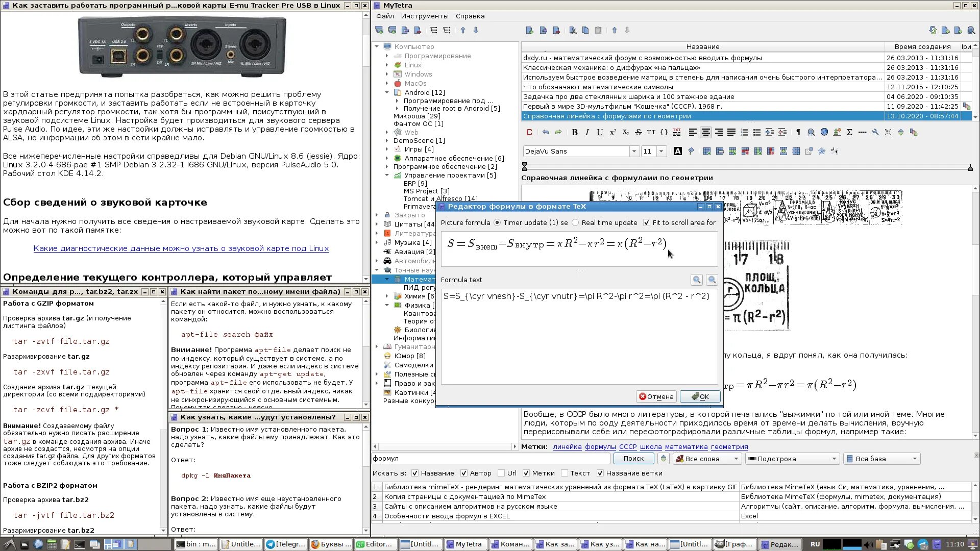980x551 pixels.
Task: Toggle Fit to scroll area checkbox
Action: click(647, 223)
